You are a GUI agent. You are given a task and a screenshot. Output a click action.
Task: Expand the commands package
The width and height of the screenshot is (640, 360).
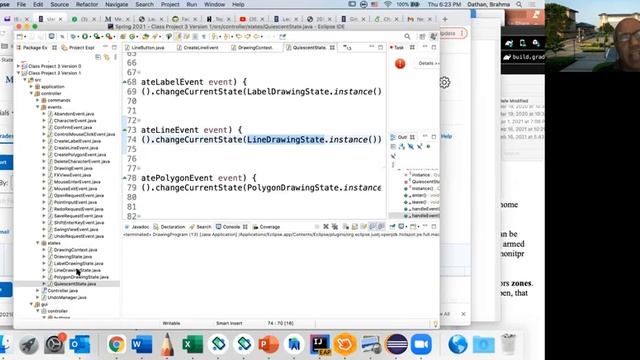[38, 100]
